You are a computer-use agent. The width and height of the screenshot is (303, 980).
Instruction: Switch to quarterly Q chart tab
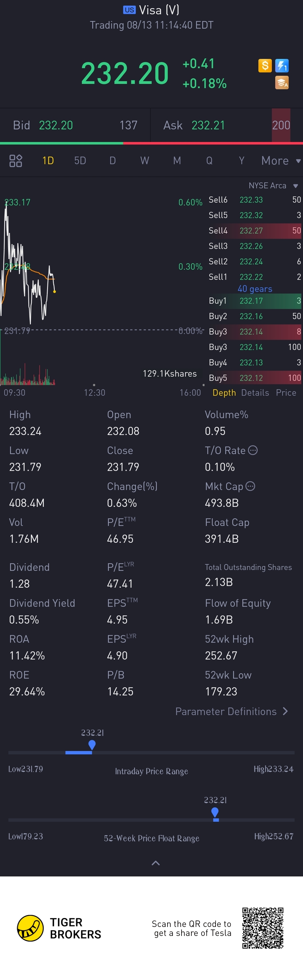pos(209,161)
